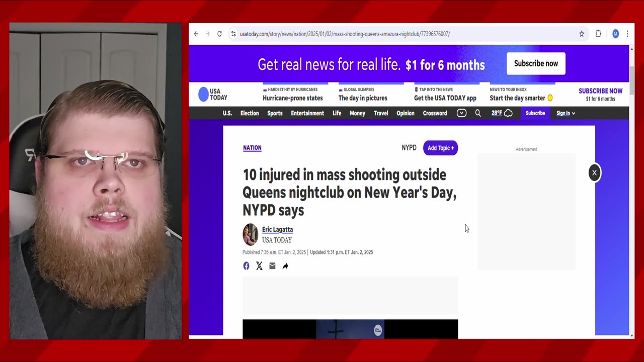Open the Entertainment nav section
The height and width of the screenshot is (362, 644).
(307, 113)
